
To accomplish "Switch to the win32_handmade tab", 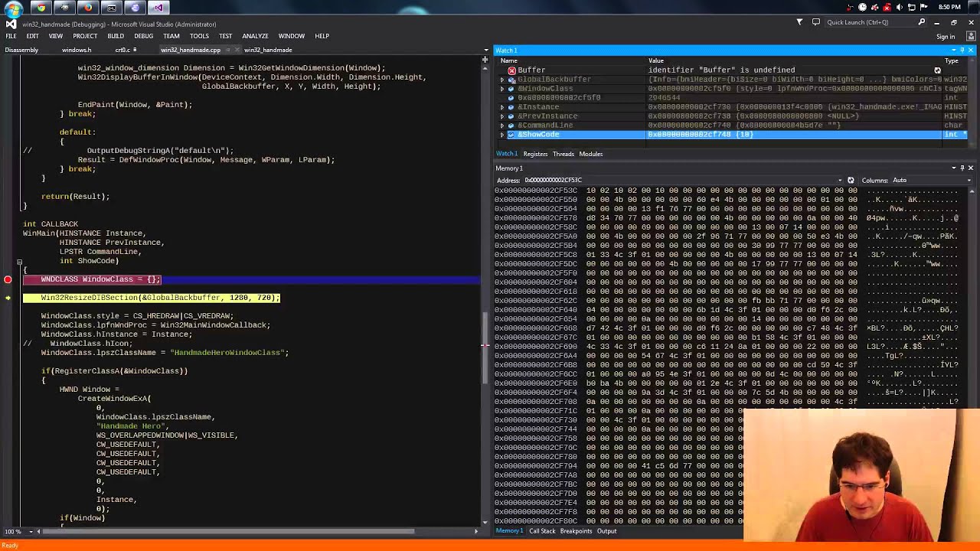I will coord(268,51).
